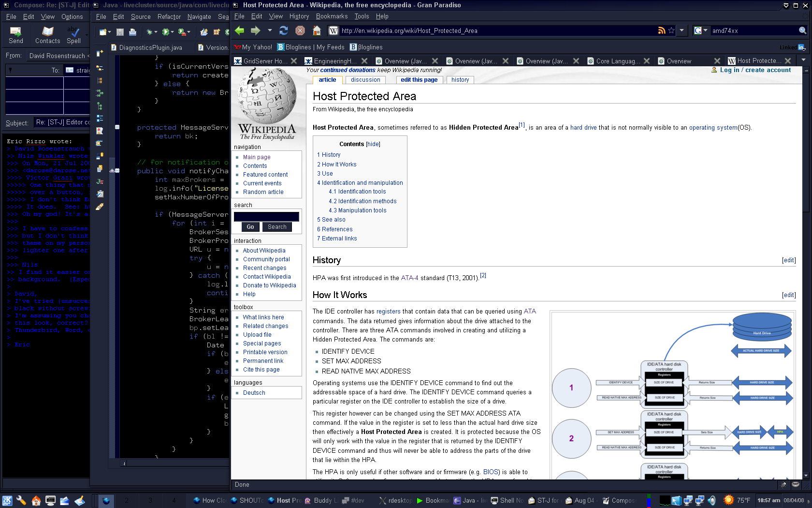Collapse the MessageServer method fold marker in Eclipse
Viewport: 812px width, 508px height.
[x=117, y=127]
